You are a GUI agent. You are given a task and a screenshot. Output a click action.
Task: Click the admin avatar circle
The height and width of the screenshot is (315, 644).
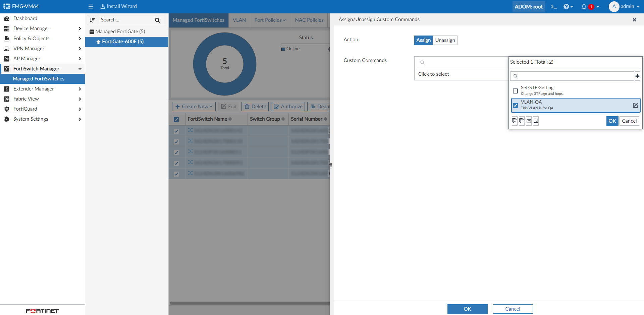pyautogui.click(x=614, y=7)
